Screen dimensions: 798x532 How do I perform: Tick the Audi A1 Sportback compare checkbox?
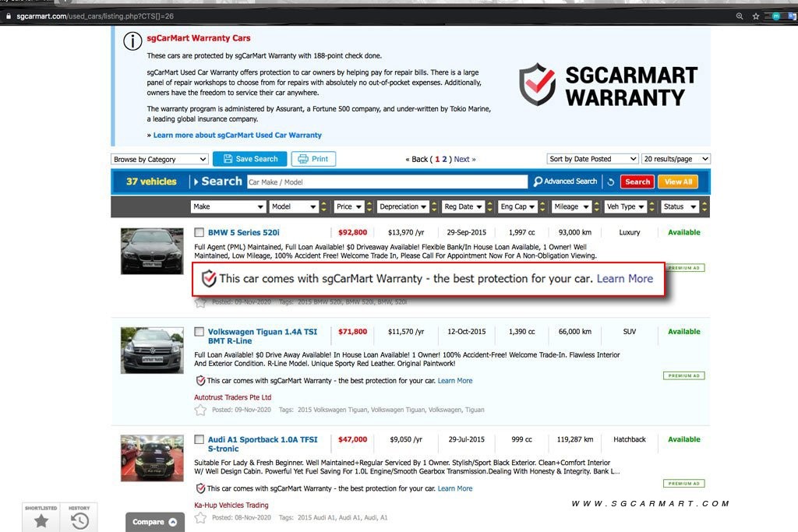click(x=199, y=439)
